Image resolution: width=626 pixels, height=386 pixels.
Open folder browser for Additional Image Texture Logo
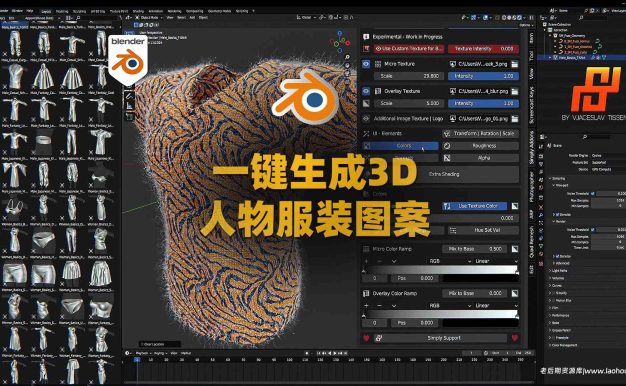pos(515,119)
